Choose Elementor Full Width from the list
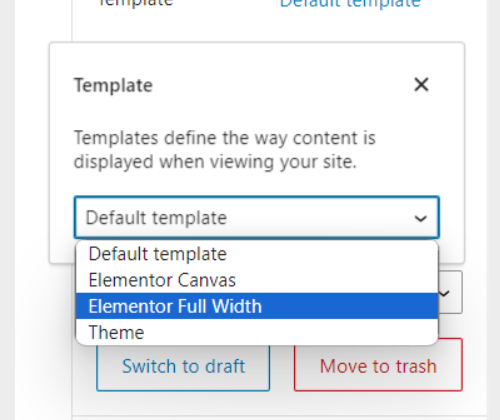The image size is (500, 420). point(257,306)
